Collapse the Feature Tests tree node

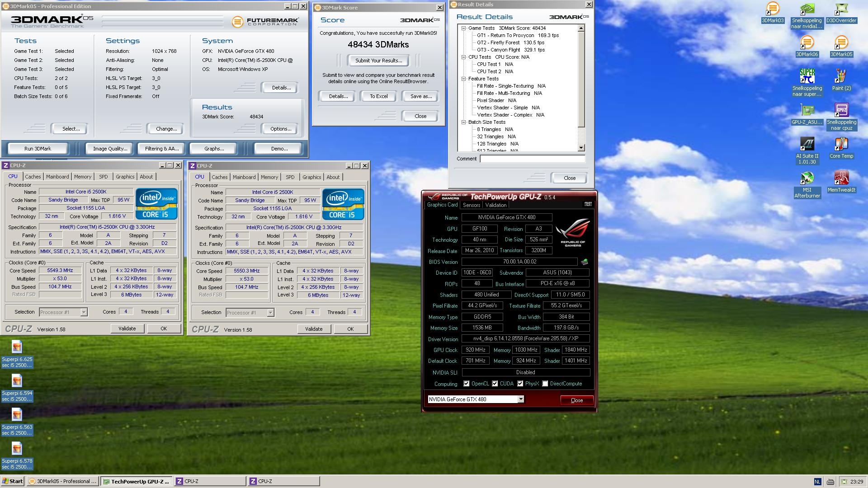coord(463,79)
